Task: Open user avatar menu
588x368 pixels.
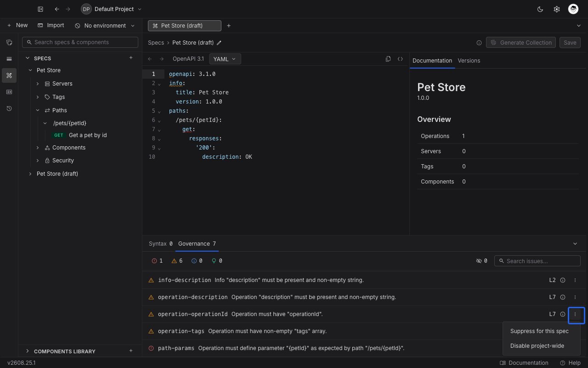Action: click(573, 9)
